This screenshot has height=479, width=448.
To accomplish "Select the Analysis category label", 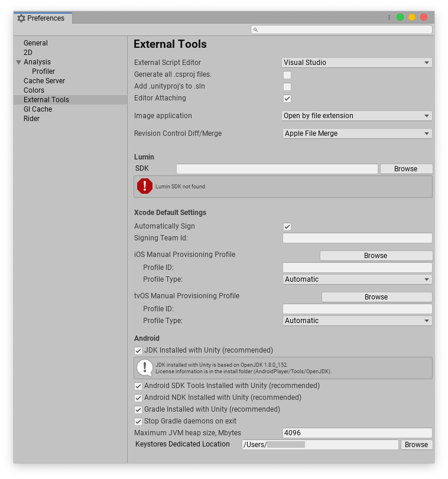I will [37, 62].
